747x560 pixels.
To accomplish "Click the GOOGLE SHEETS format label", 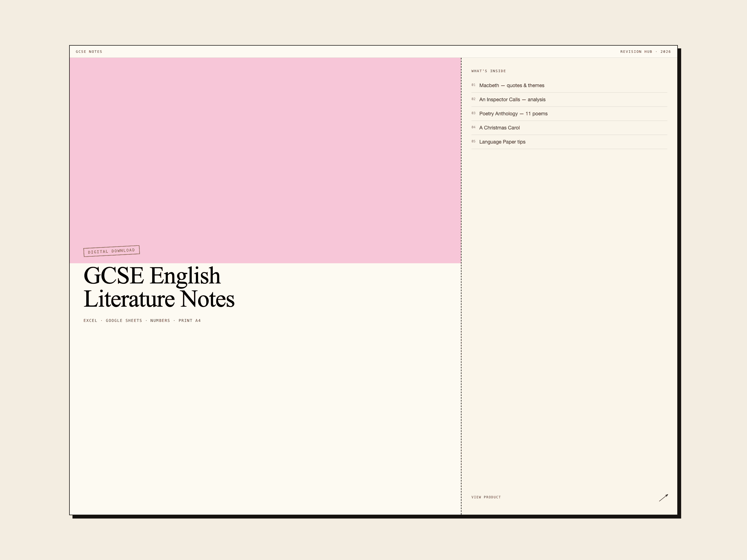I will (x=124, y=321).
